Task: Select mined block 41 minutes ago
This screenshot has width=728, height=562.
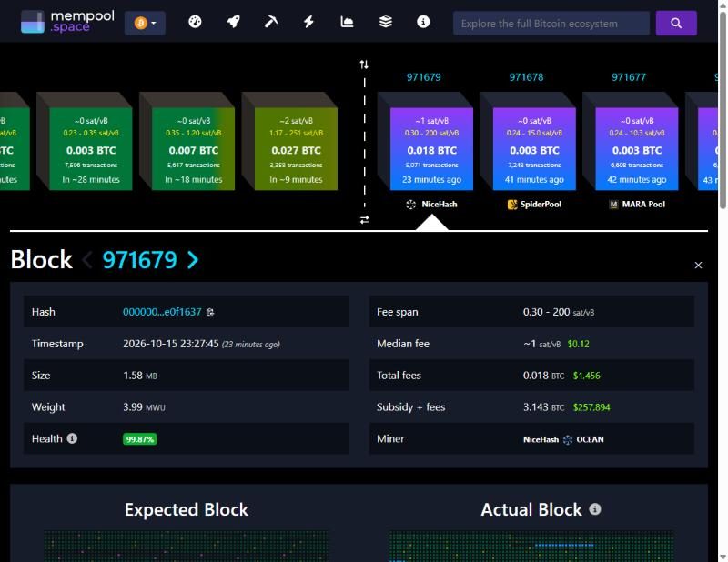Action: (x=534, y=149)
